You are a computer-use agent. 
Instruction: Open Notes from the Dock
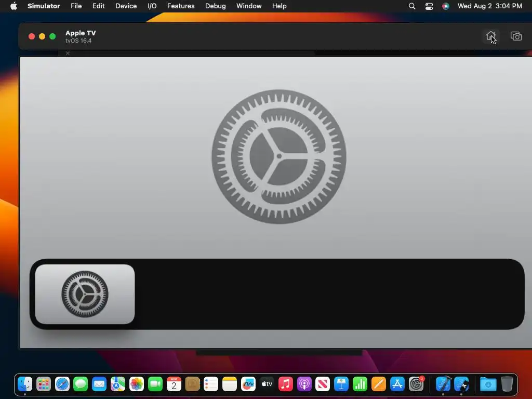[x=229, y=384]
